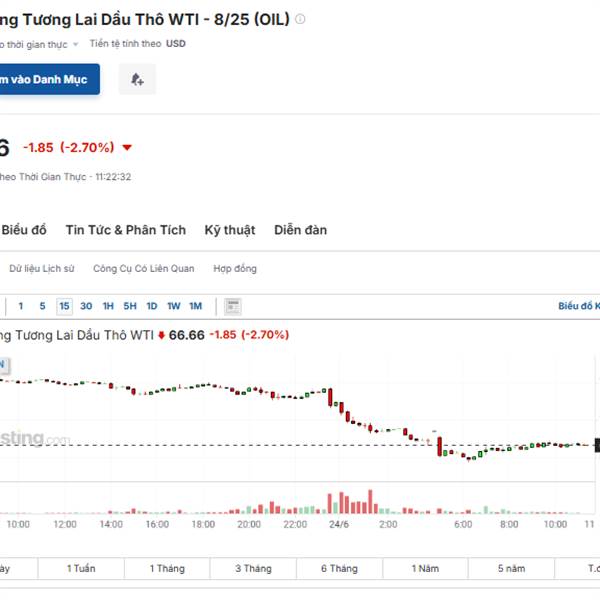Open the Biểu đồ link at toolbar right
Viewport: 600px width, 600px height.
(579, 306)
